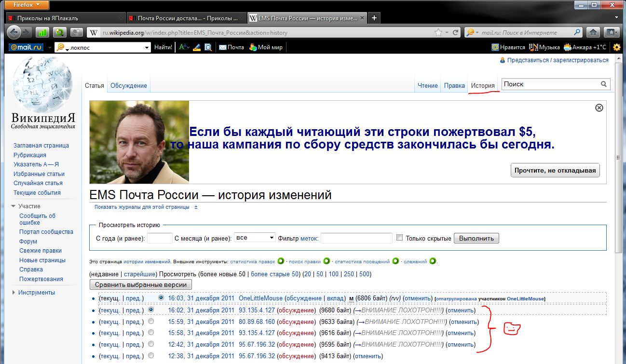Click green icon next to статистика посещений

(x=395, y=261)
